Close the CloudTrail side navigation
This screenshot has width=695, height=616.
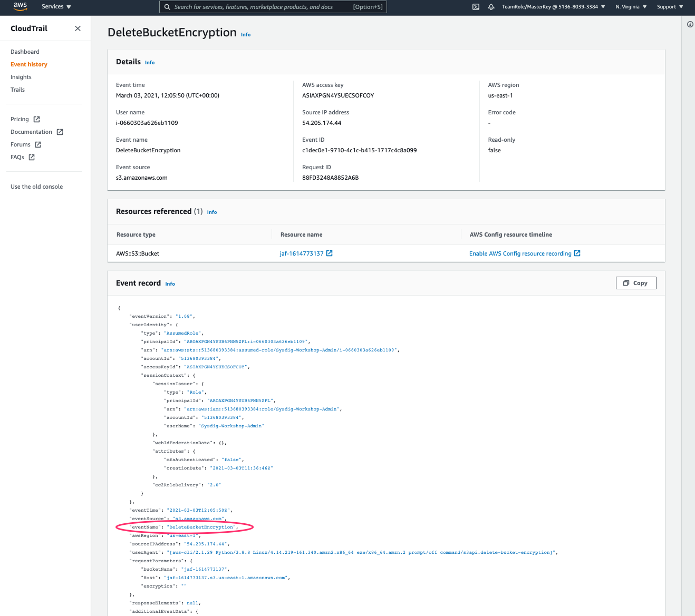(78, 28)
